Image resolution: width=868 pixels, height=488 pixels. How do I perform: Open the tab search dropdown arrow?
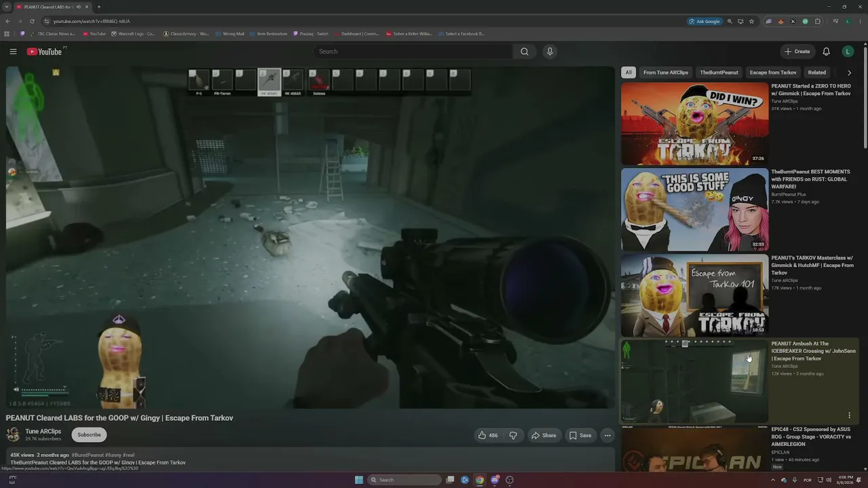(x=6, y=7)
